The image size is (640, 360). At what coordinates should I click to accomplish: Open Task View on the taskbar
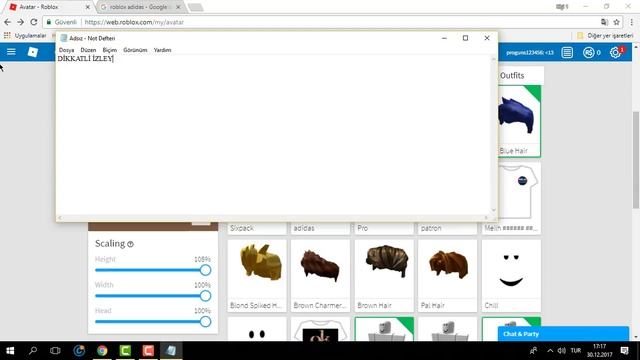tap(55, 351)
